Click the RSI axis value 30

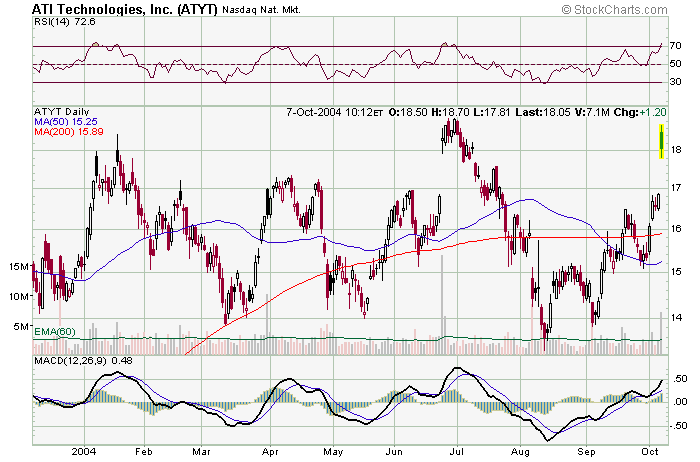tap(675, 82)
